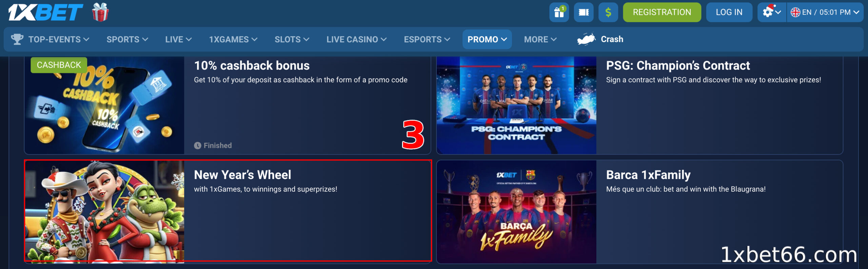This screenshot has width=868, height=269.
Task: Click the bet slip ticket icon in header
Action: click(x=584, y=12)
